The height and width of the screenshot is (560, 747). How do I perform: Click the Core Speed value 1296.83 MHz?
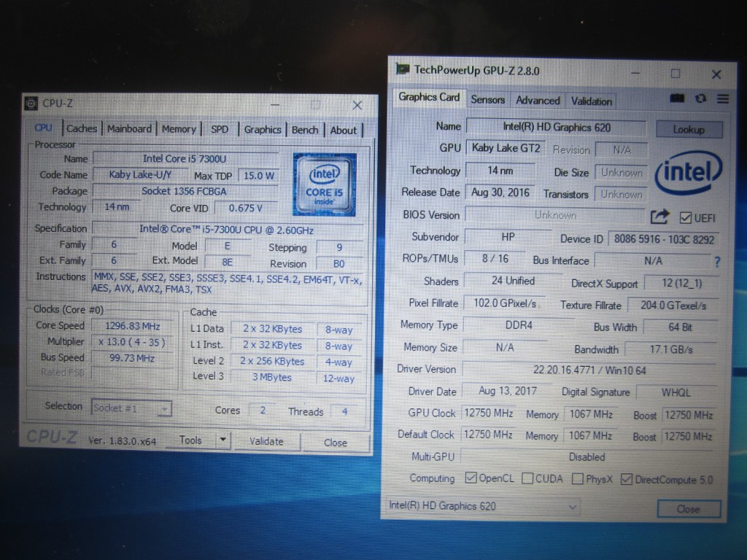pos(133,326)
